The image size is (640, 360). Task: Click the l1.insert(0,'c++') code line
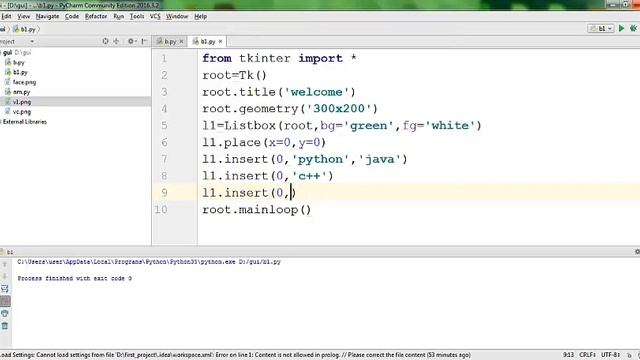[x=268, y=176]
